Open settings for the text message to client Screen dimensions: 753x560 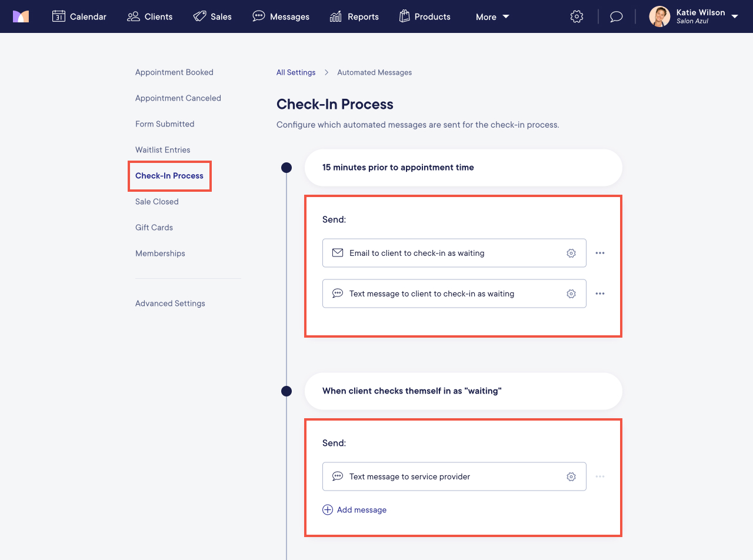pos(571,294)
